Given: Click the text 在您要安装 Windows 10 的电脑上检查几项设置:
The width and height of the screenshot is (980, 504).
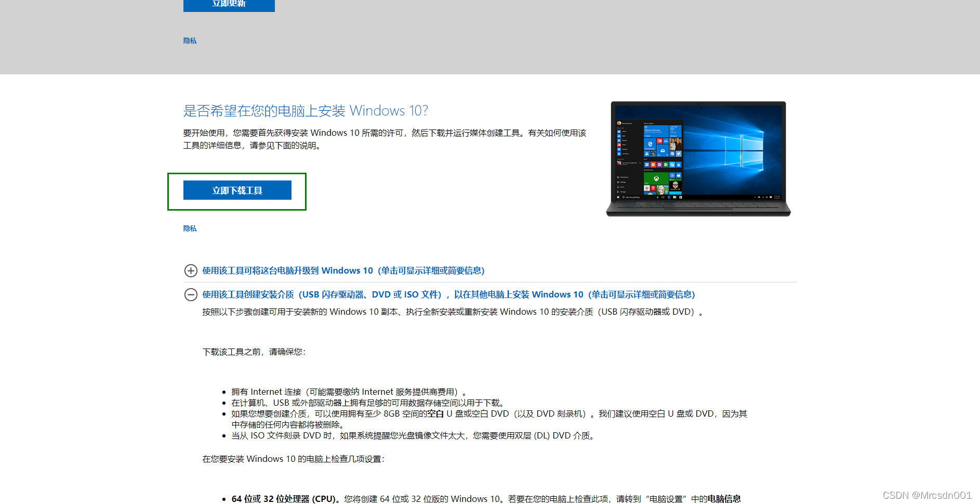Looking at the screenshot, I should (294, 459).
